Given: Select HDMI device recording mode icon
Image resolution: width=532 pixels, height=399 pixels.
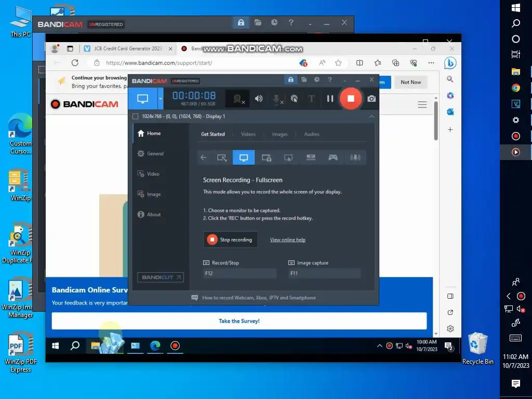Looking at the screenshot, I should click(x=311, y=157).
